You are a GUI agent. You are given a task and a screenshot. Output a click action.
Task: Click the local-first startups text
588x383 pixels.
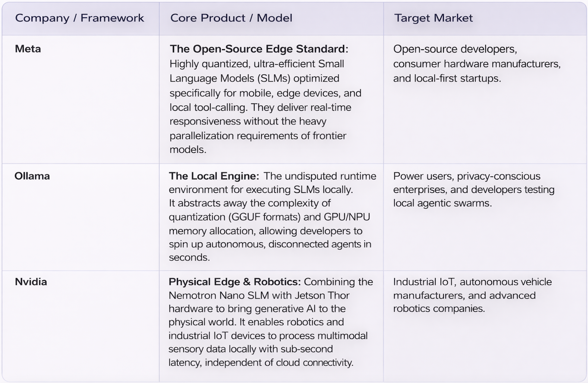point(457,78)
